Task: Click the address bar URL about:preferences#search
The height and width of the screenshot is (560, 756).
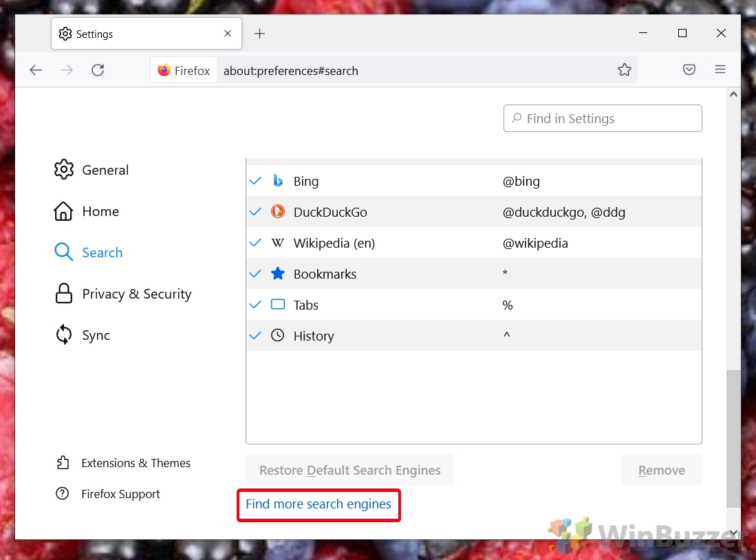Action: click(291, 71)
